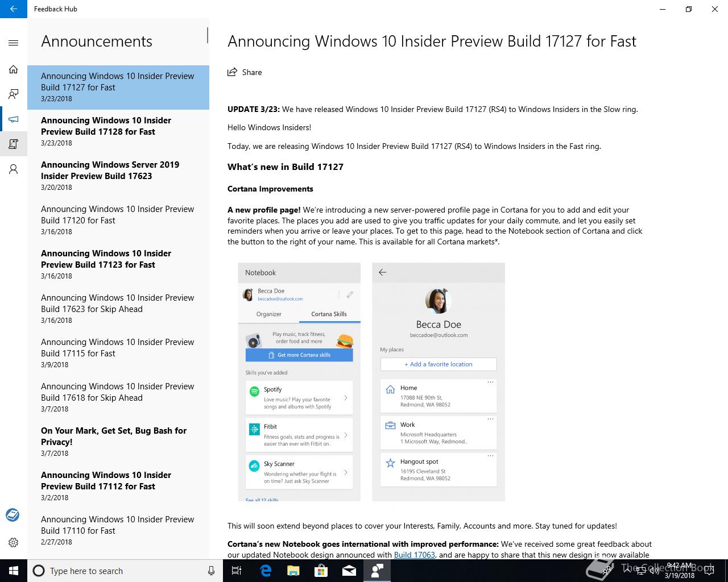The width and height of the screenshot is (728, 582).
Task: Open the Home page icon
Action: 14,69
